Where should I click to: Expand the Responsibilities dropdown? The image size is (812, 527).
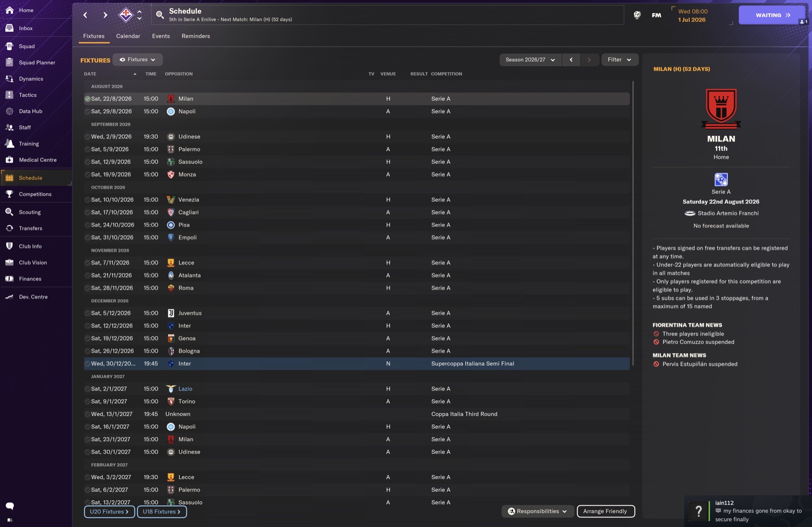click(x=537, y=511)
